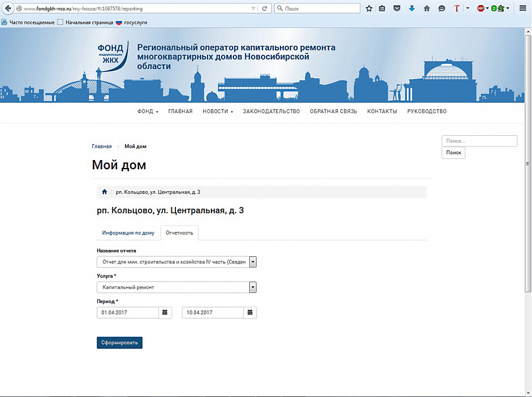Switch to the Информация по дому tab
532x397 pixels.
128,233
